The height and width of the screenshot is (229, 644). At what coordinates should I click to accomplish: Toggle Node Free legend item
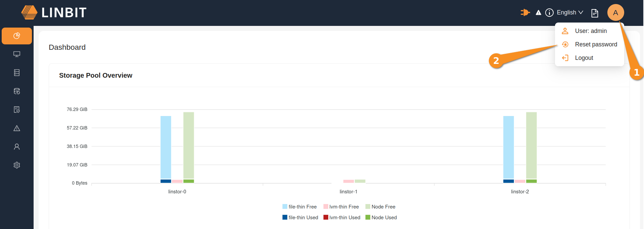(380, 207)
